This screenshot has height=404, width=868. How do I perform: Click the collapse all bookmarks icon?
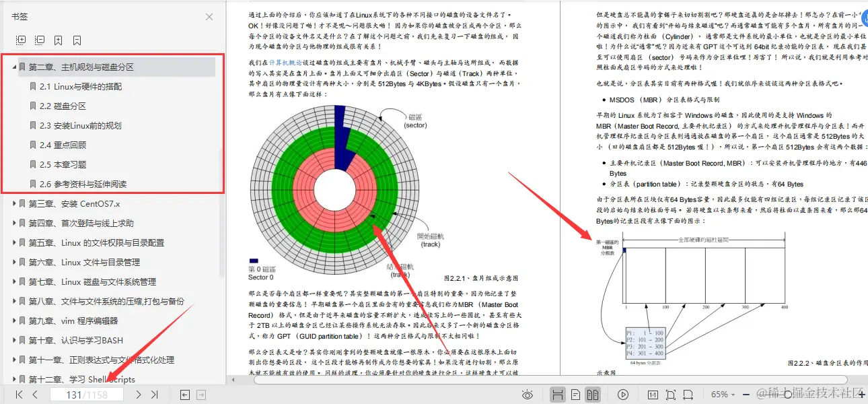[x=40, y=40]
